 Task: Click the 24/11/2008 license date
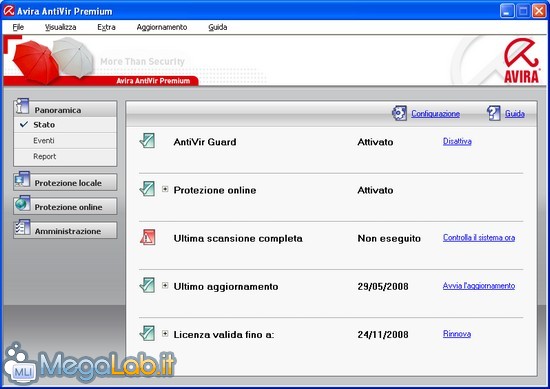pyautogui.click(x=383, y=335)
